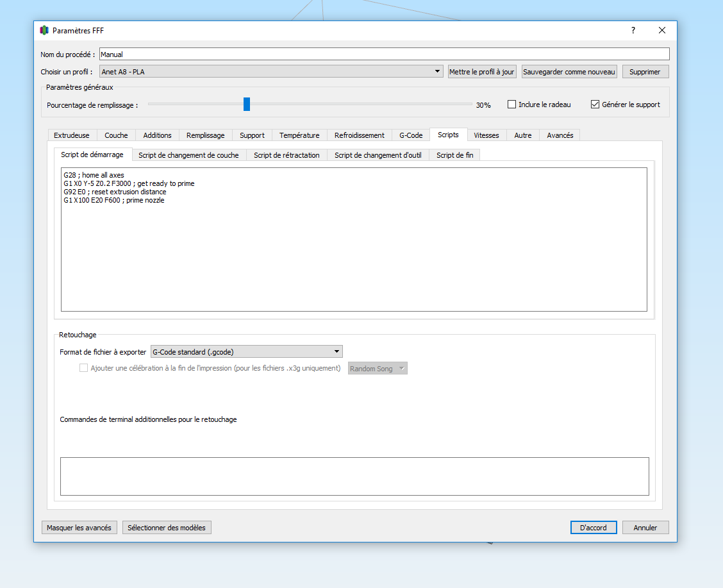This screenshot has width=723, height=588.
Task: Click the help question mark button
Action: [633, 30]
